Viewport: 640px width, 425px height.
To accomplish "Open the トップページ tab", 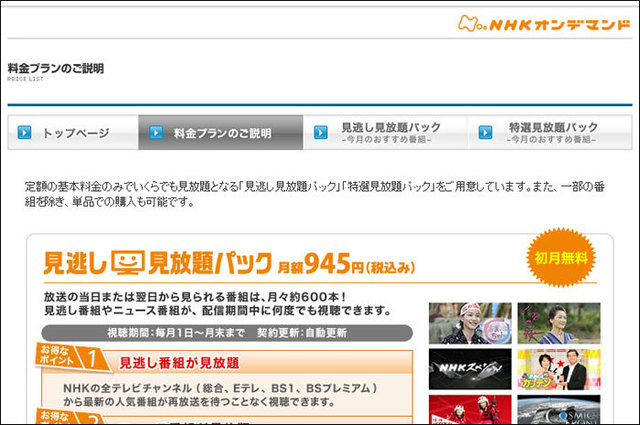I will pos(75,132).
